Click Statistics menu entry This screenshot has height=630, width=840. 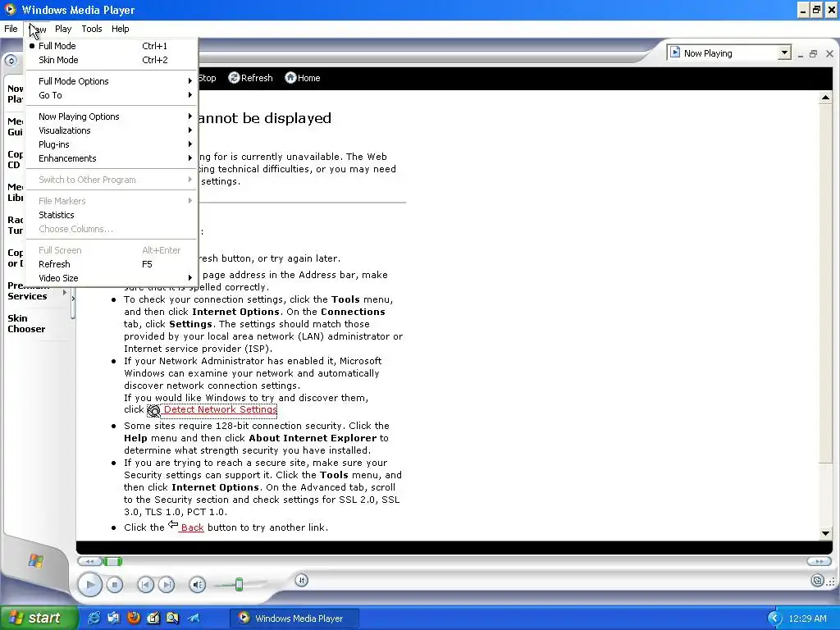tap(112, 215)
